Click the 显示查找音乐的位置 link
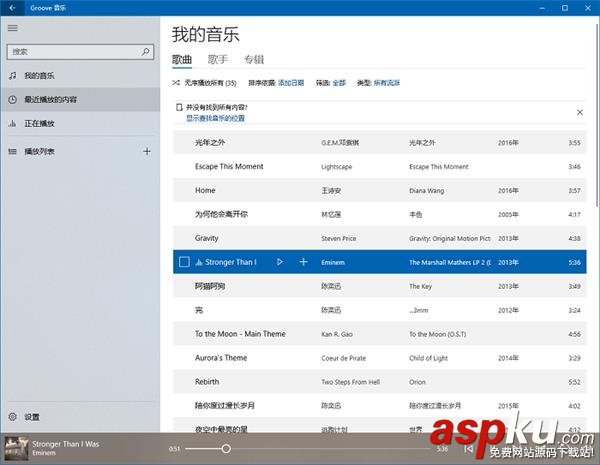This screenshot has height=465, width=600. [x=215, y=118]
